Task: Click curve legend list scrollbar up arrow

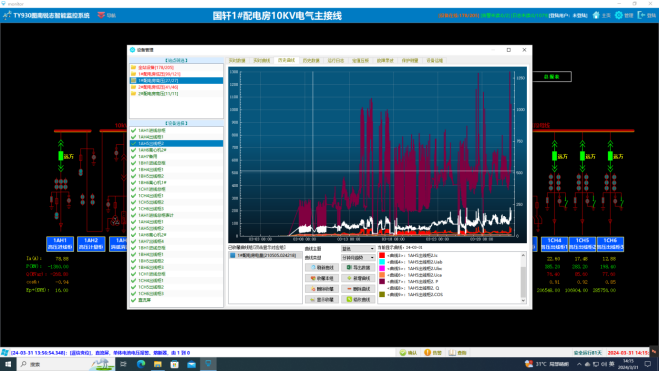Action: point(523,255)
